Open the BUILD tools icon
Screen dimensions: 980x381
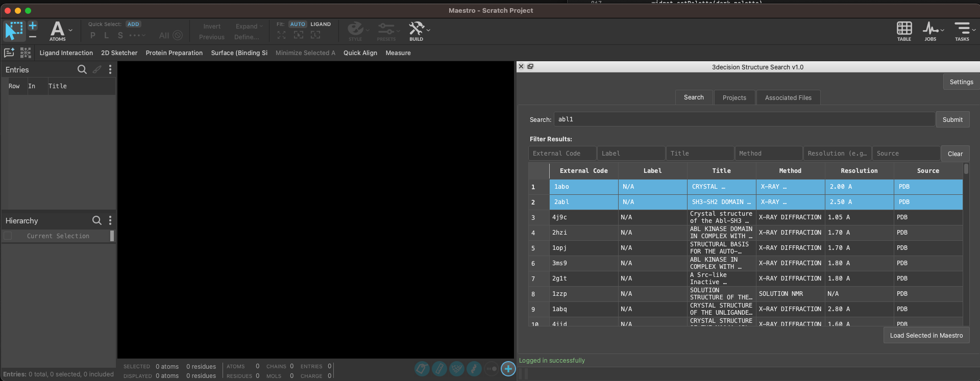coord(416,31)
